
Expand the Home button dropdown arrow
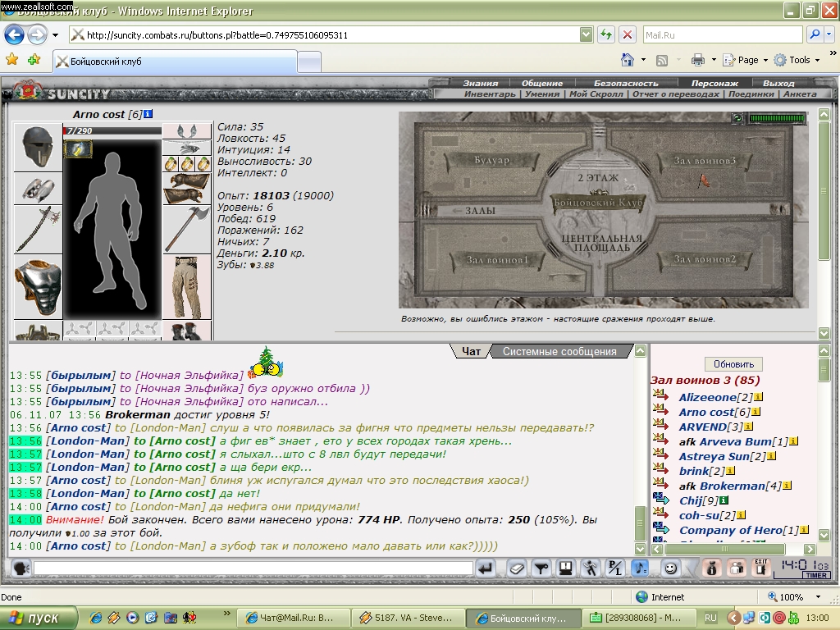pos(643,60)
